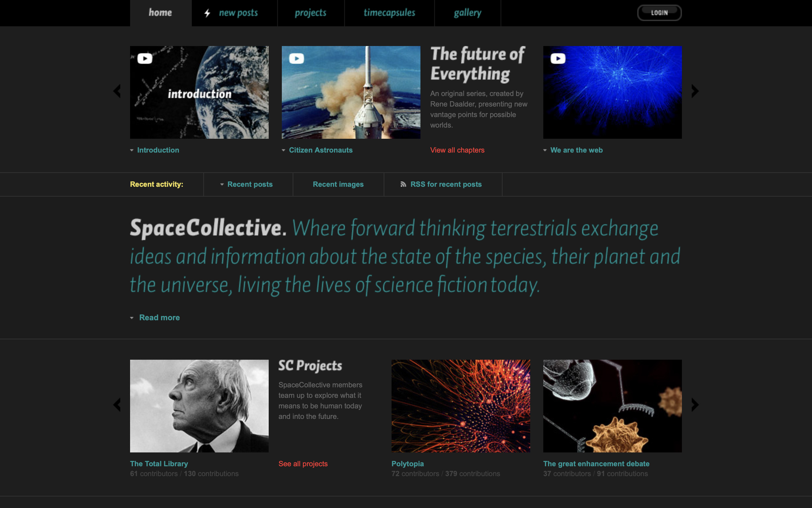Play the Introduction video via its play icon
812x508 pixels.
[x=145, y=59]
